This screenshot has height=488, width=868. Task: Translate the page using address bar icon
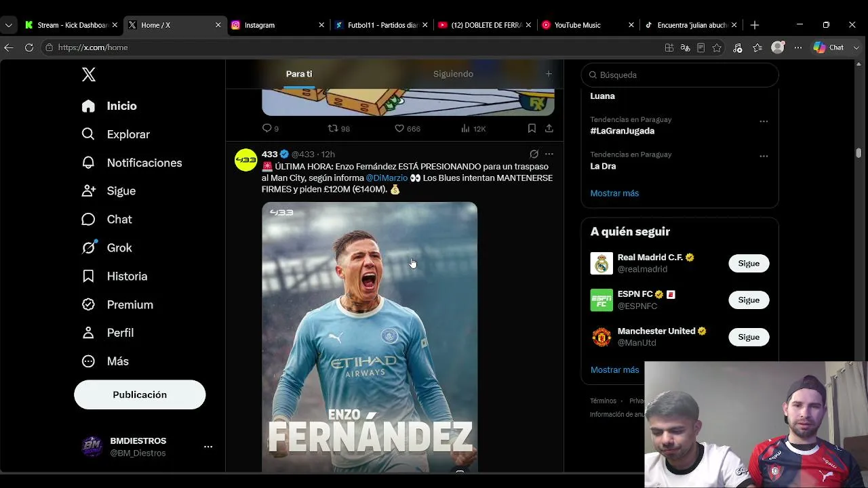click(685, 47)
